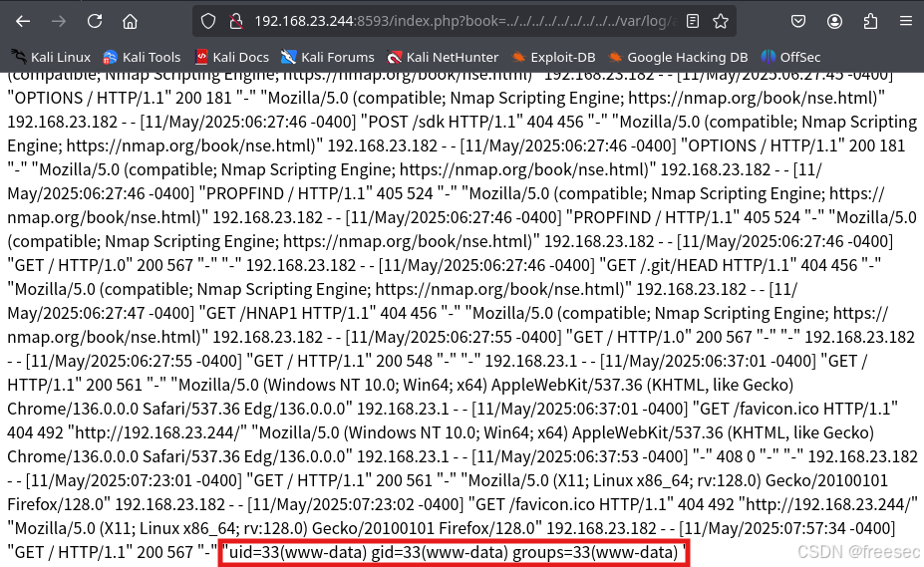Open the Kali Linux bookmark
This screenshot has height=567, width=924.
pos(51,57)
